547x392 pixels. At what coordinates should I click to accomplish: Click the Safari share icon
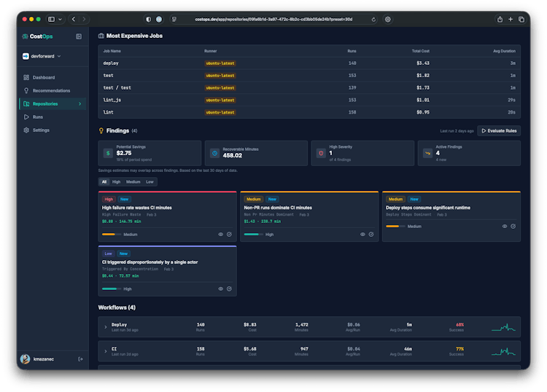(500, 19)
